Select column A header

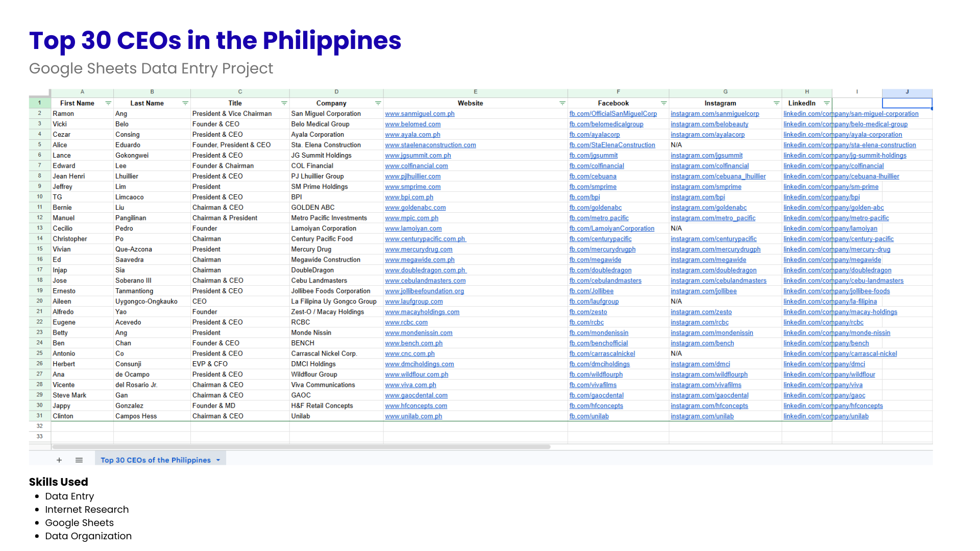click(82, 92)
